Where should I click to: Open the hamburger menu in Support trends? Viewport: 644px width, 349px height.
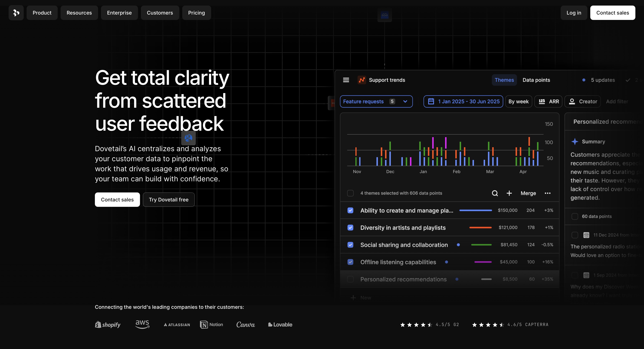click(x=346, y=80)
